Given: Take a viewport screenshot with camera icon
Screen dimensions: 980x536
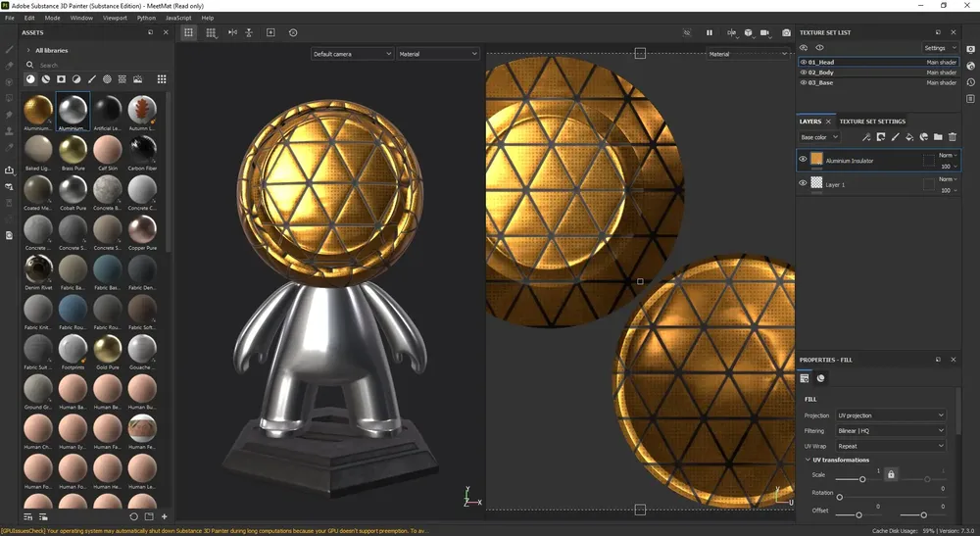Looking at the screenshot, I should 786,32.
